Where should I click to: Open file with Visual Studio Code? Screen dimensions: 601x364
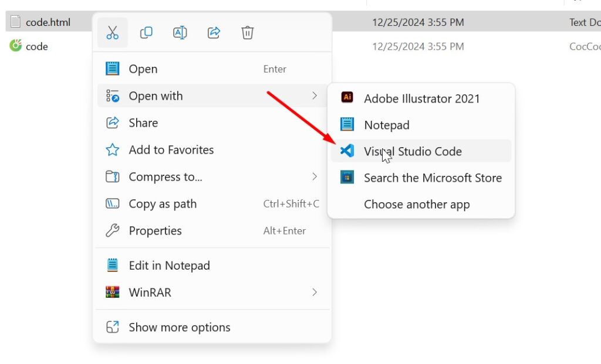(x=413, y=151)
